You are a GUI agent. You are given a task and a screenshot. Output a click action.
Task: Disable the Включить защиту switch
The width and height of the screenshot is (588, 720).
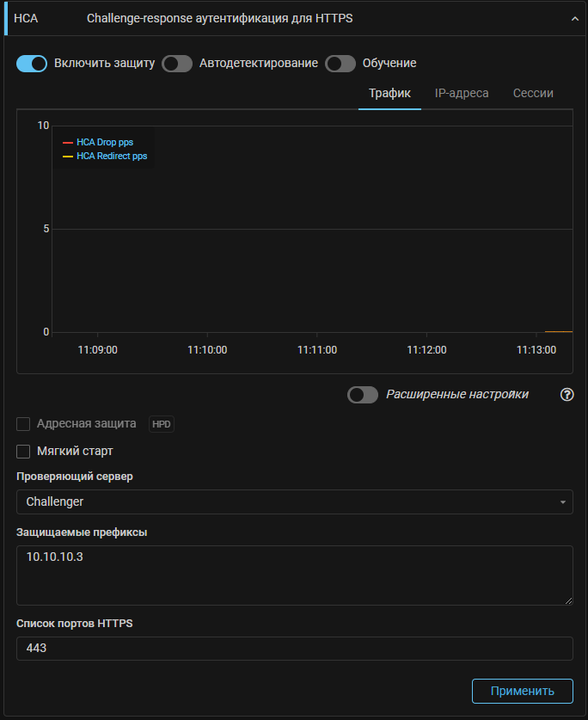tap(32, 64)
